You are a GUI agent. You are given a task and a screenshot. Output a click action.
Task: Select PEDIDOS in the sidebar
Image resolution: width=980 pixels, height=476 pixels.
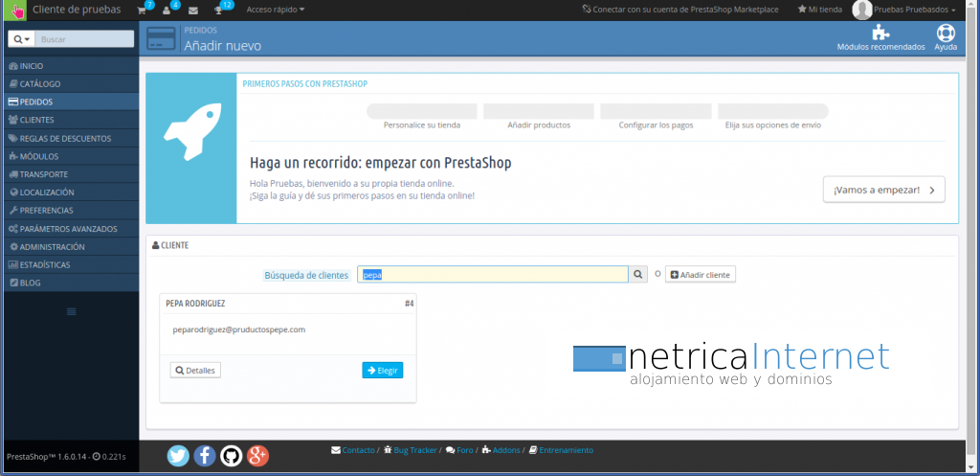pyautogui.click(x=71, y=102)
